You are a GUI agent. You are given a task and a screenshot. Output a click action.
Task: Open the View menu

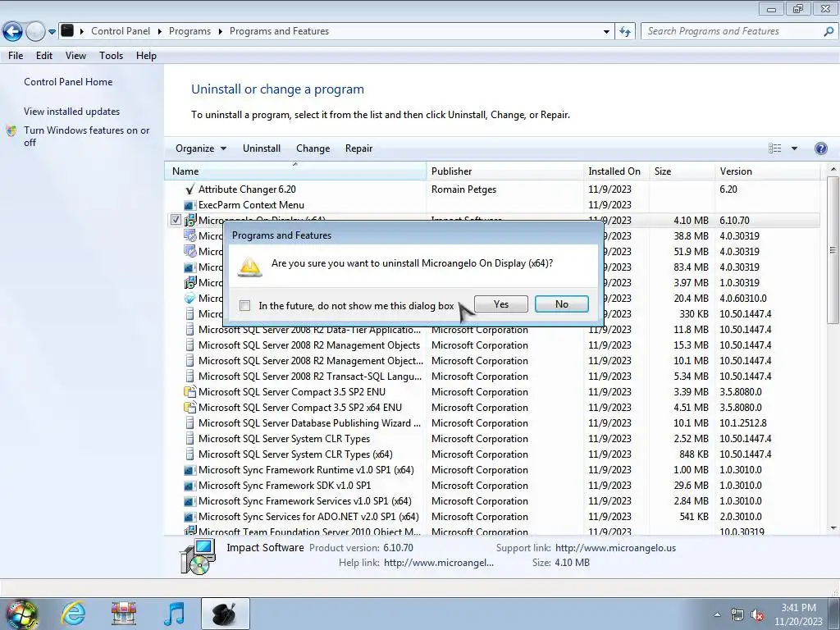tap(75, 56)
